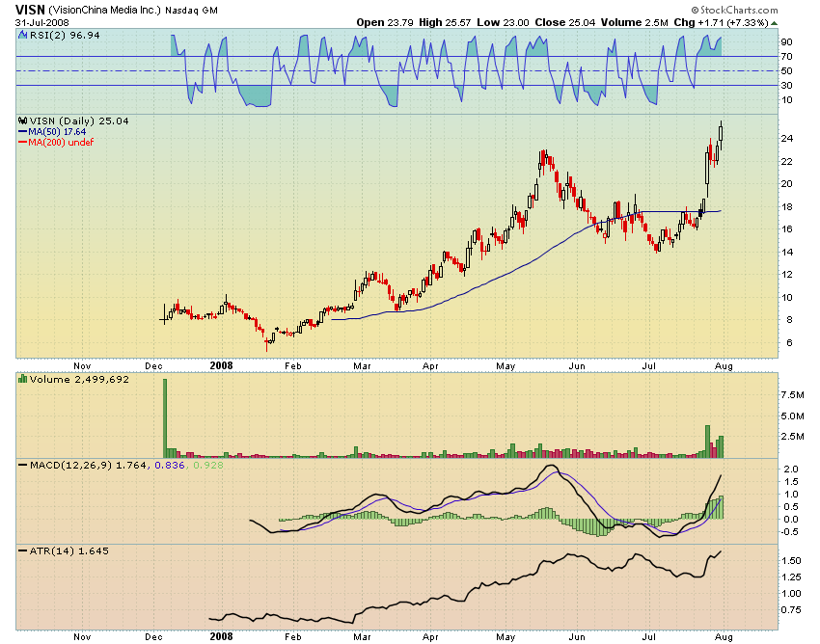
Task: Click the 0.75 ATR axis label
Action: click(x=791, y=609)
